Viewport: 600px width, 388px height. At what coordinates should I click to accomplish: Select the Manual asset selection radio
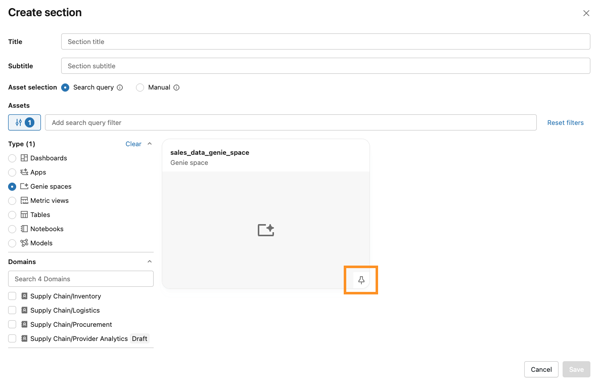[140, 88]
